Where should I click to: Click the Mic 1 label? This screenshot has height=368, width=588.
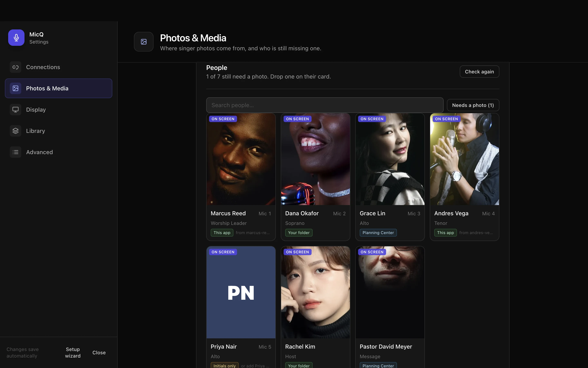265,213
